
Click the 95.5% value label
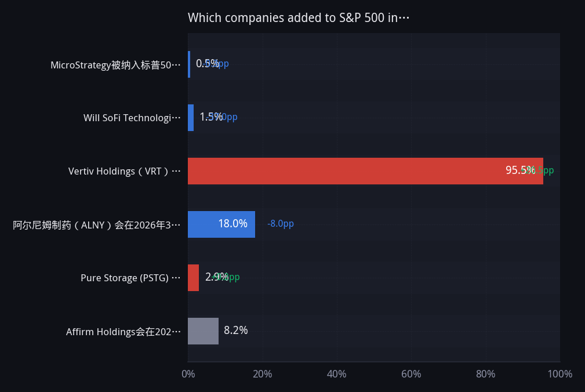click(520, 170)
